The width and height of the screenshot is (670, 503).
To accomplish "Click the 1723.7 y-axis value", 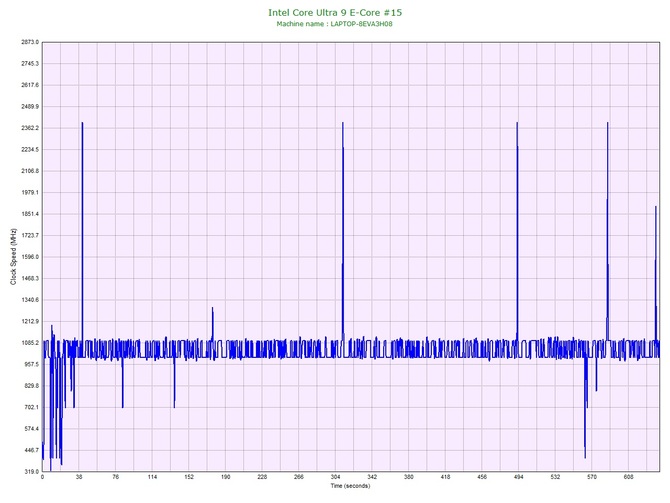I will (30, 235).
